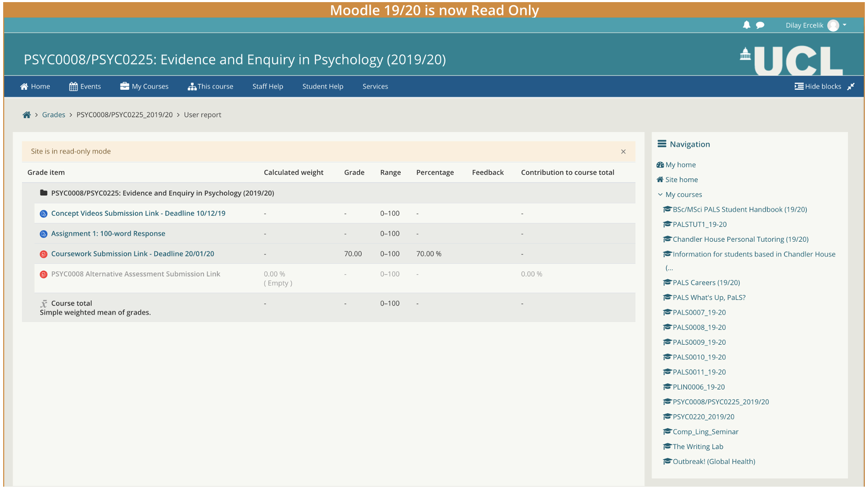This screenshot has height=493, width=868.
Task: Open the My Courses menu
Action: [x=144, y=87]
